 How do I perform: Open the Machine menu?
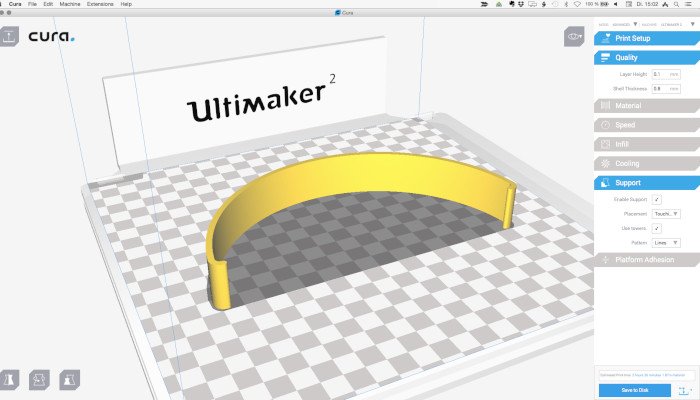point(70,4)
